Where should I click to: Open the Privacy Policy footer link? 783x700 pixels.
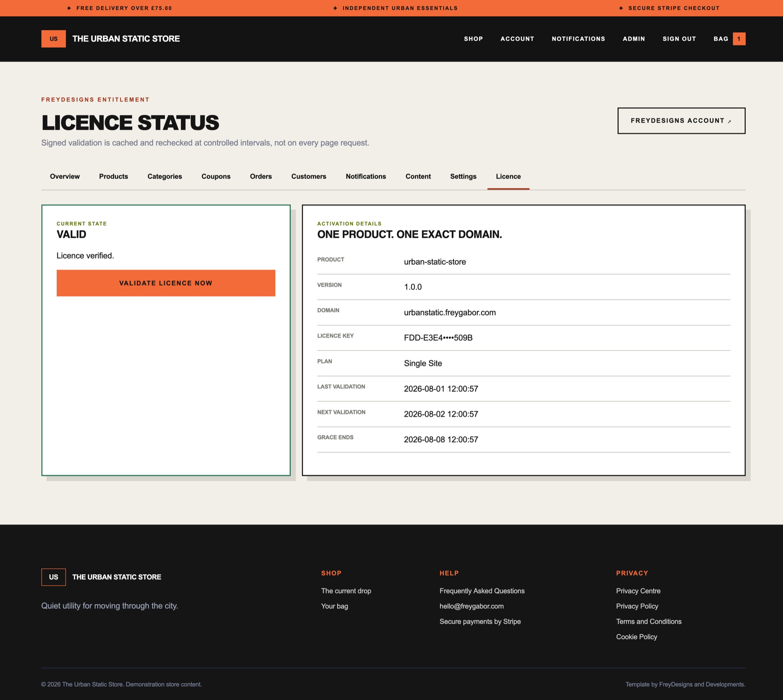click(637, 606)
